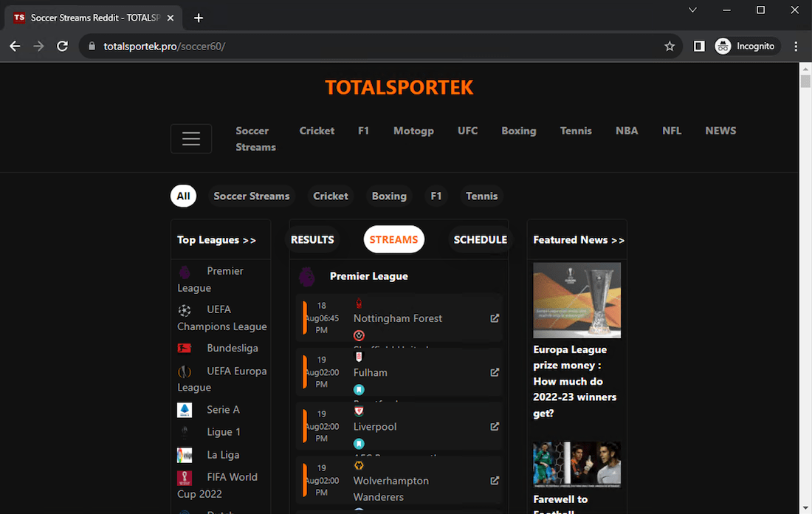
Task: Switch to the RESULTS tab
Action: pos(312,239)
